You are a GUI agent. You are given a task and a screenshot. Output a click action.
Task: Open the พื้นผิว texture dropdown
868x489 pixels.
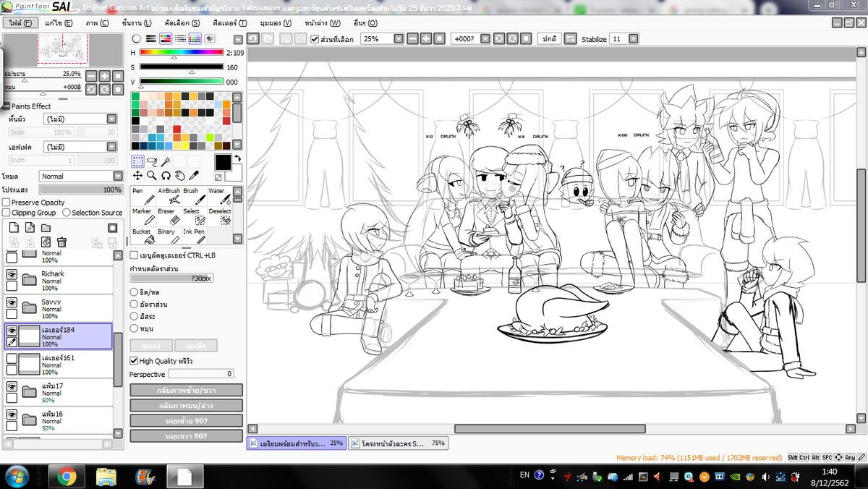[111, 119]
